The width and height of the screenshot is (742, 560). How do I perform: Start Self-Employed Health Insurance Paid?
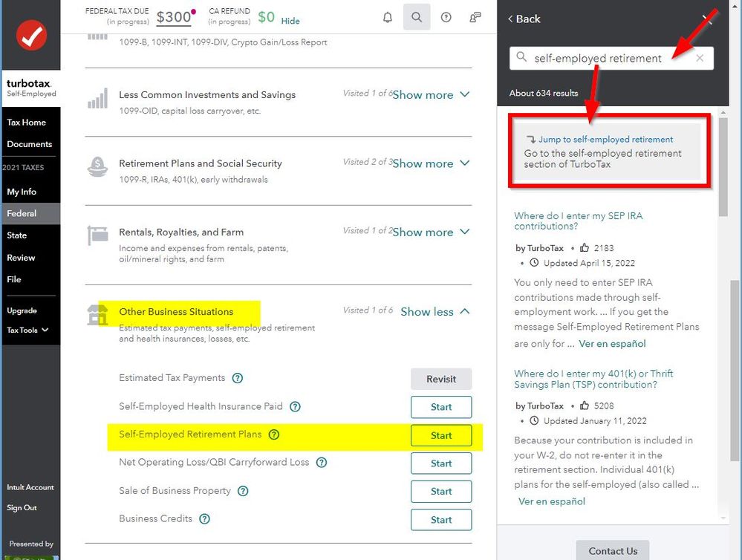[441, 407]
